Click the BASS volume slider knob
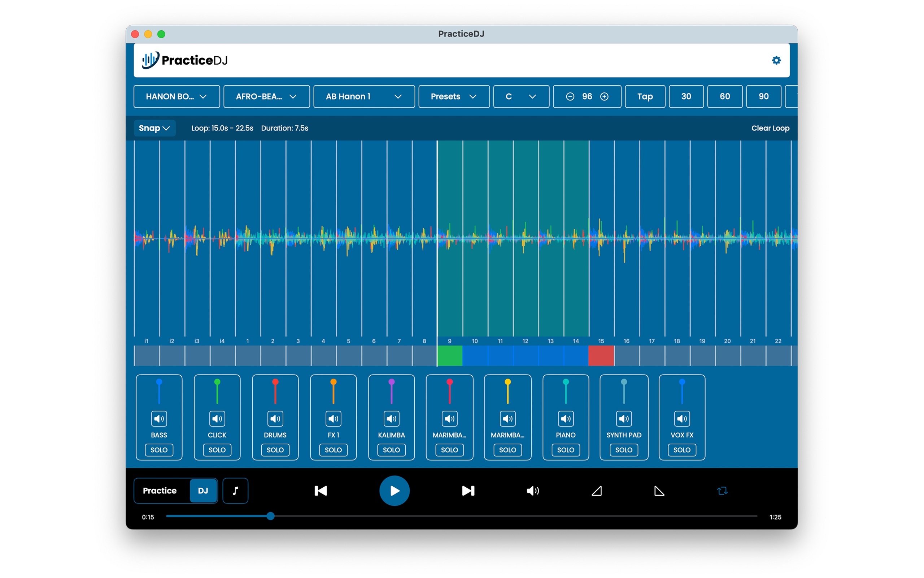The height and width of the screenshot is (578, 924). point(159,382)
